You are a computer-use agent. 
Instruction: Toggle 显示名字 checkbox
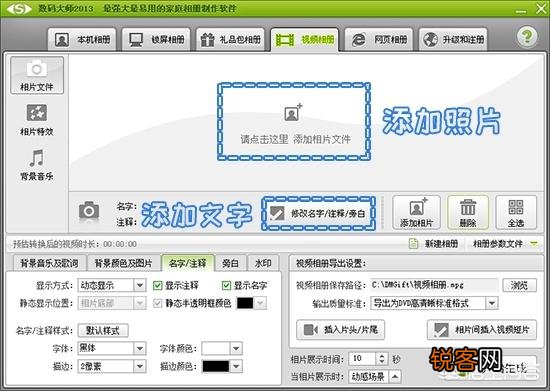point(226,285)
